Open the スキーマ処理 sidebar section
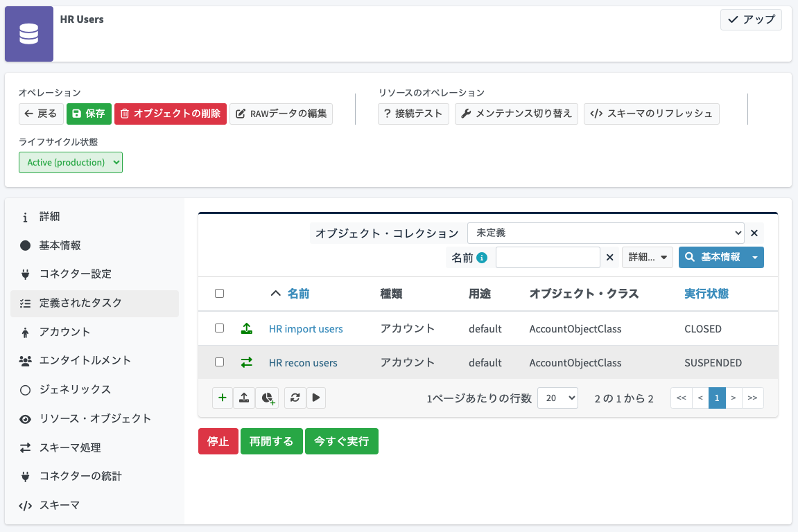Screen dimensions: 798x532 95,447
